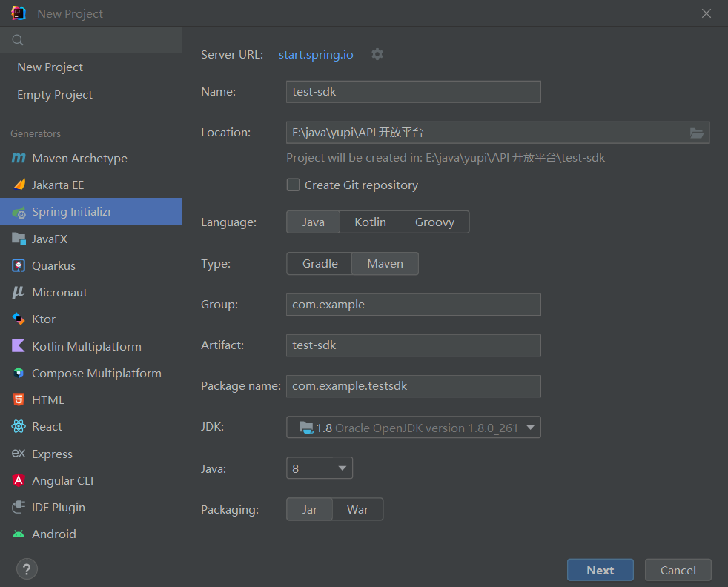This screenshot has width=728, height=587.
Task: Select Empty Project in sidebar
Action: click(55, 95)
